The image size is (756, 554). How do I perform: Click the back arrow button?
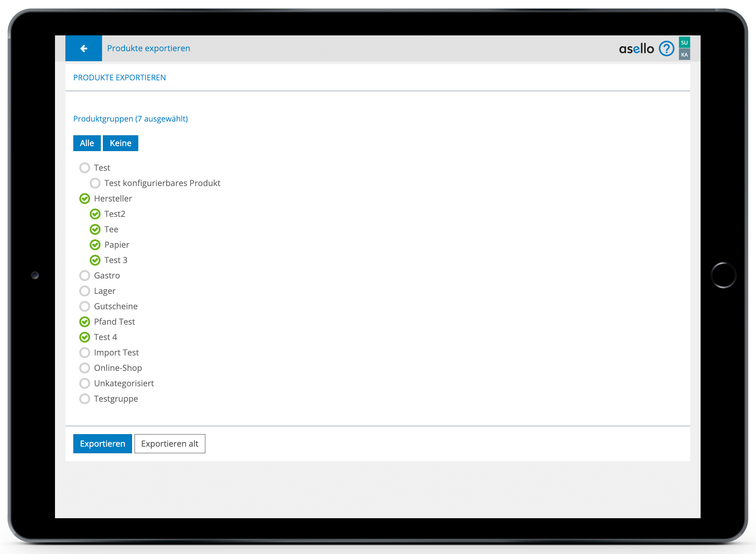(84, 48)
